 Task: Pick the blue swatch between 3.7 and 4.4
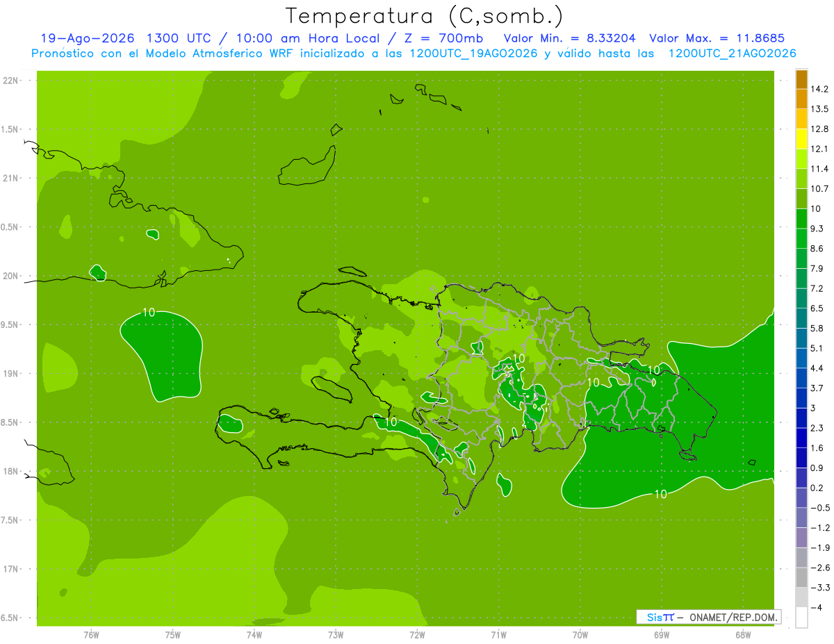(x=801, y=378)
